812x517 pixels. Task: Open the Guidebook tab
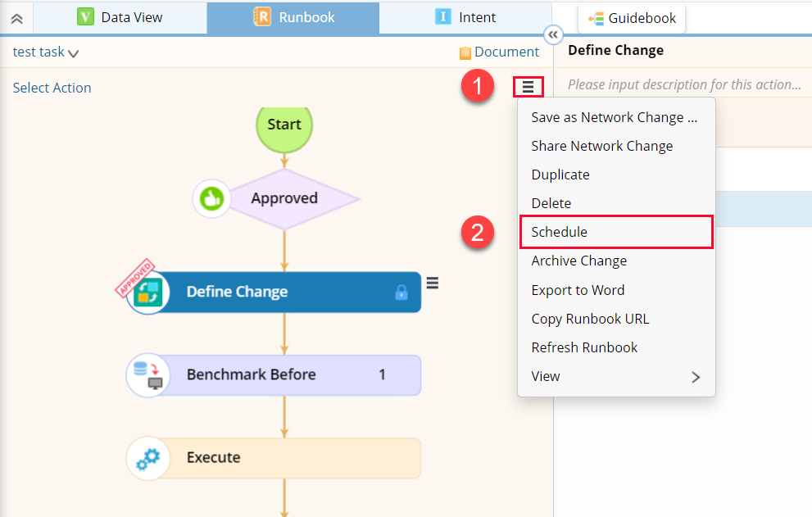click(631, 18)
